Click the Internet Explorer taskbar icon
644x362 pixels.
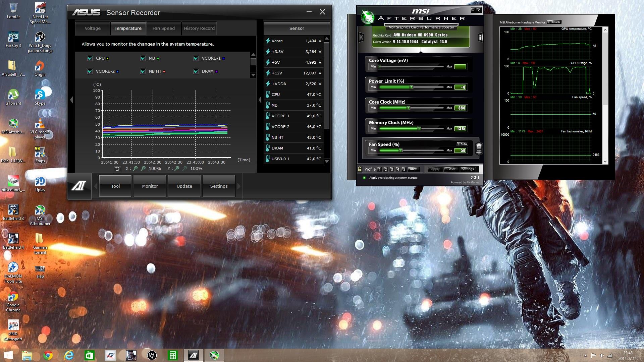[x=69, y=355]
